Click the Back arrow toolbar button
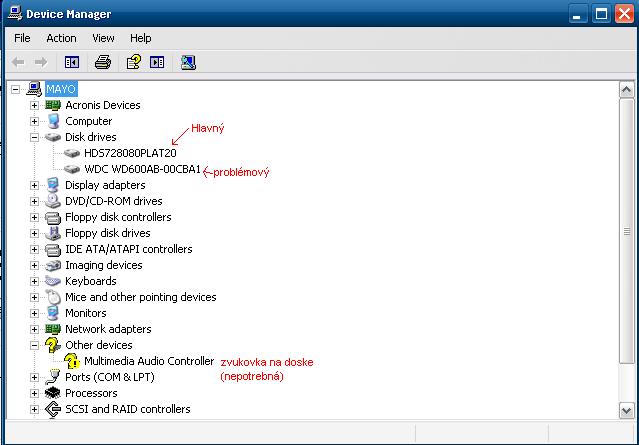 point(18,62)
